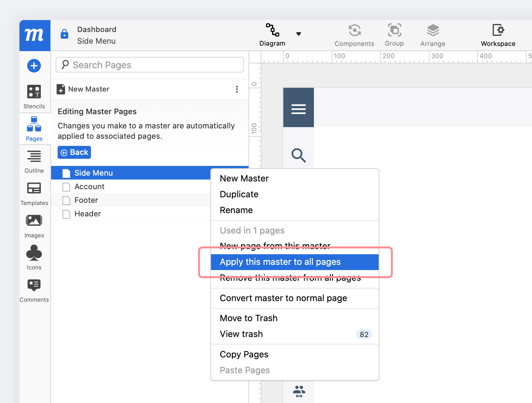
Task: Click the blue project lock icon
Action: coord(64,34)
